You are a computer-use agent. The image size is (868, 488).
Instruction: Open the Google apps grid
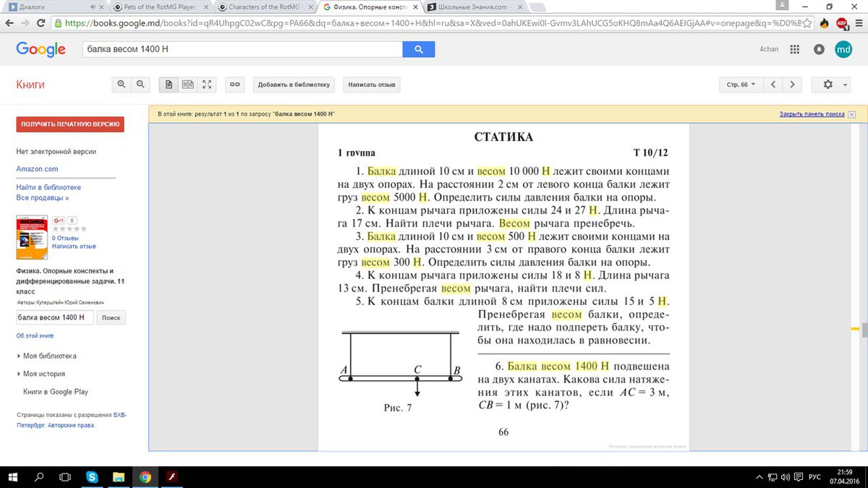794,49
